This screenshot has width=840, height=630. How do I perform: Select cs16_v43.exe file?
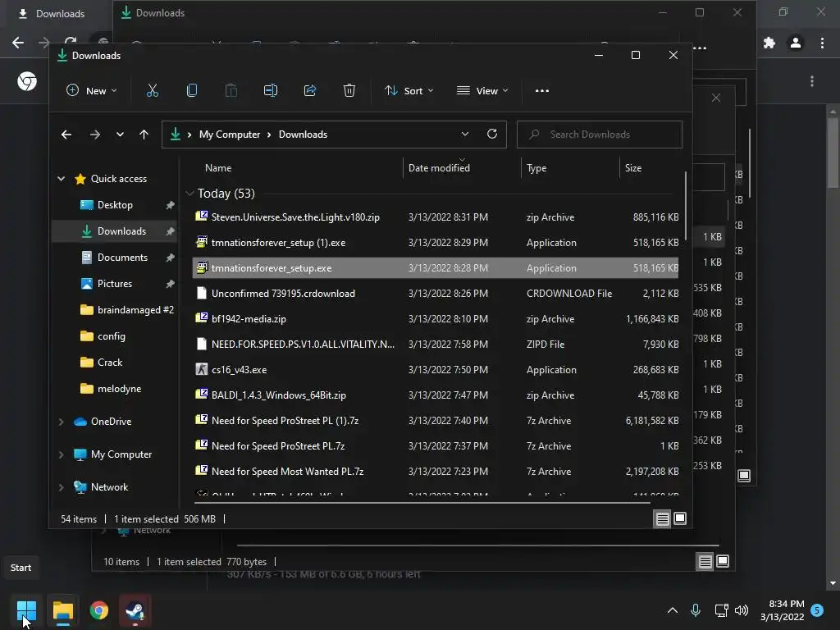point(436,370)
